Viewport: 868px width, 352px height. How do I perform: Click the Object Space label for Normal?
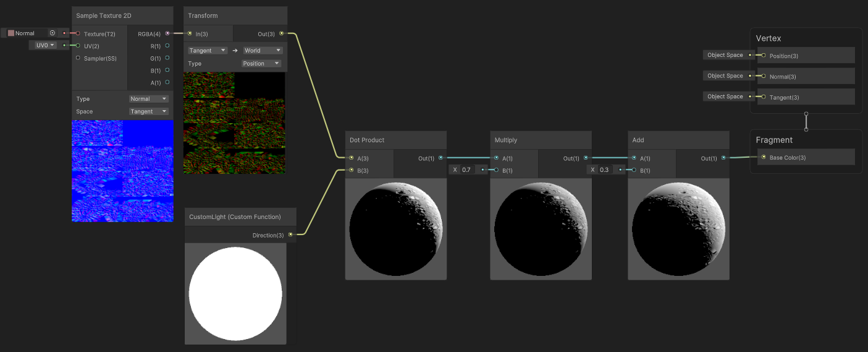725,75
